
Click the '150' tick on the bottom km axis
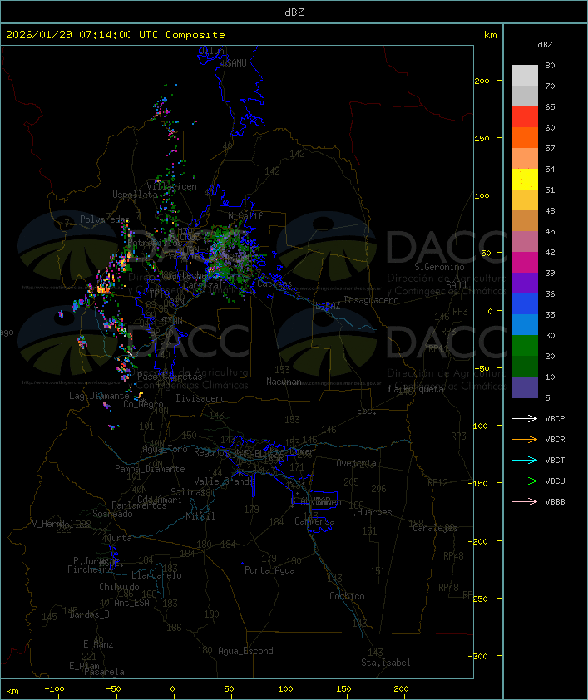[x=343, y=689]
